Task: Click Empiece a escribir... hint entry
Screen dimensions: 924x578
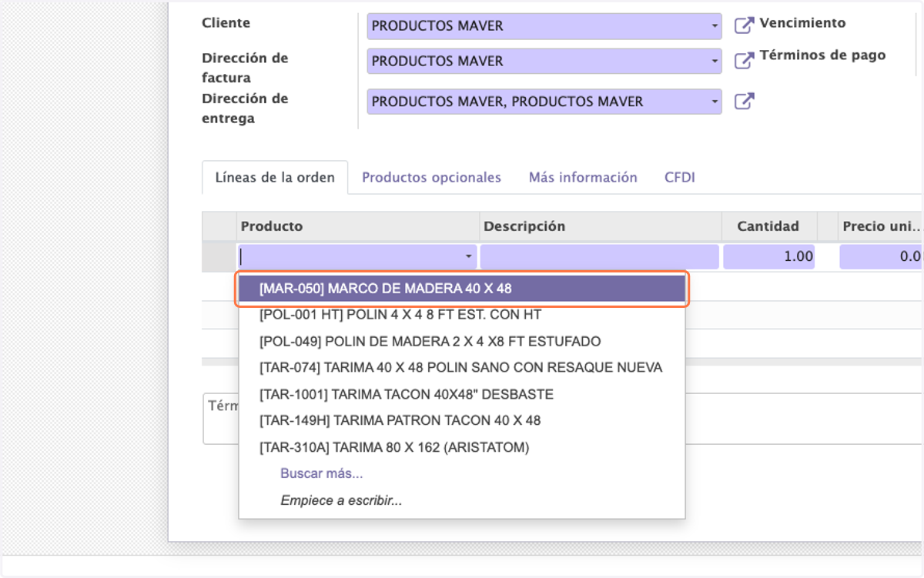Action: click(x=341, y=500)
